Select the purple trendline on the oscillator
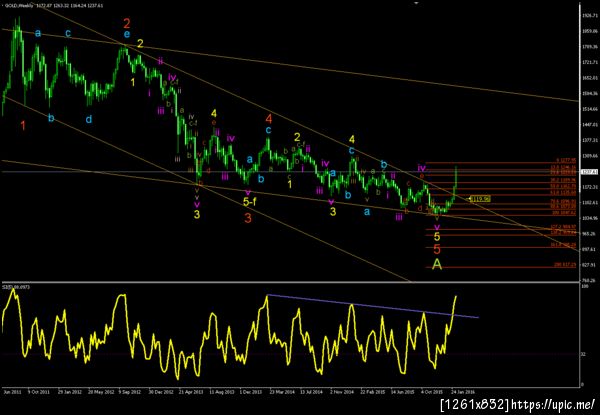This screenshot has height=415, width=600. pos(373,306)
